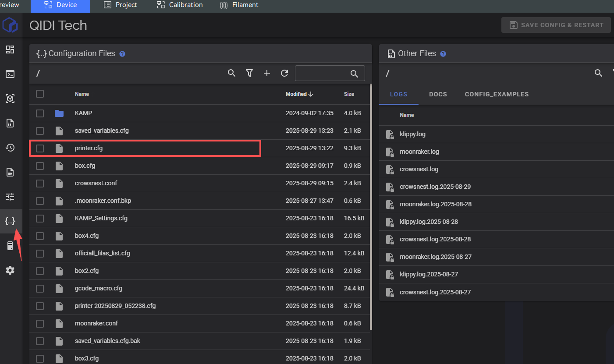Click the filter icon in Configuration Files

(249, 73)
